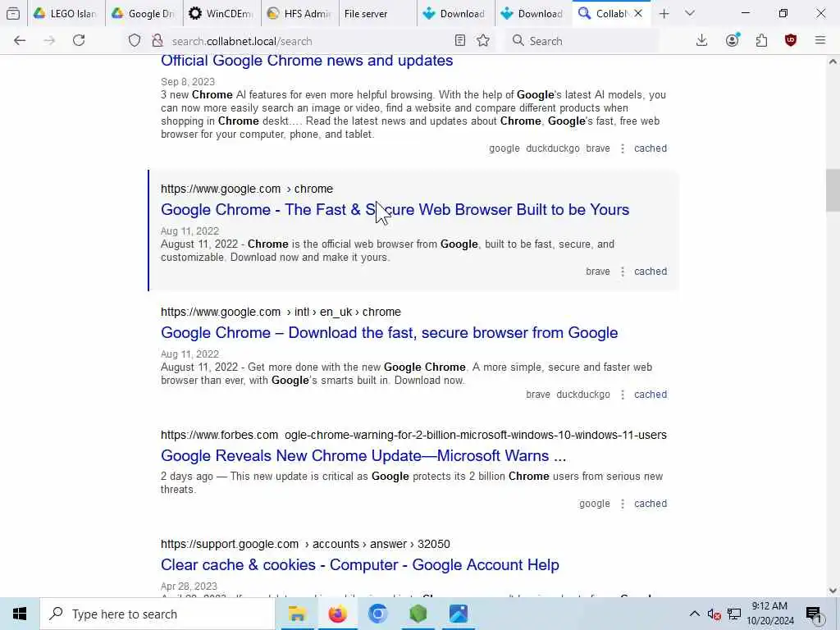Open the www.google.com › chrome URL line
Viewport: 840px width, 630px height.
(x=247, y=189)
